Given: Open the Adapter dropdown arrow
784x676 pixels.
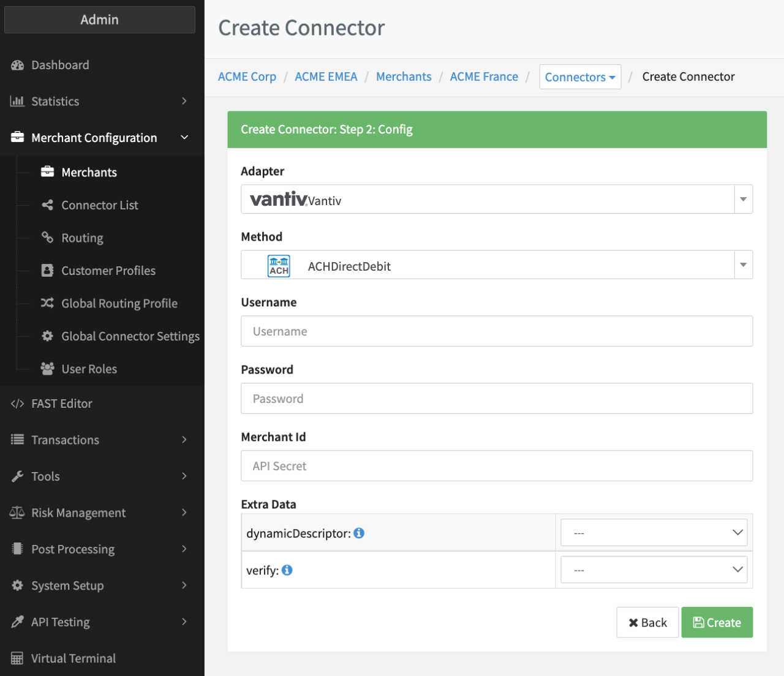Looking at the screenshot, I should (x=743, y=199).
